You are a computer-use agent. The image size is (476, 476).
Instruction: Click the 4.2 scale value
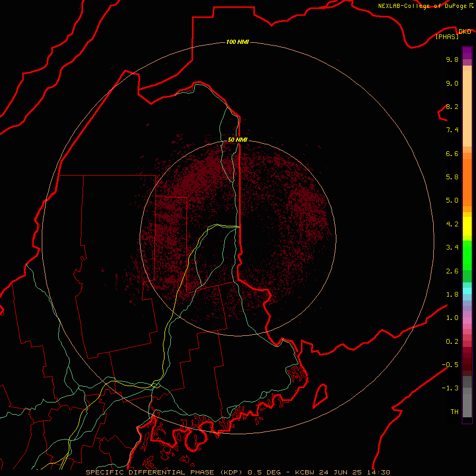(x=452, y=224)
